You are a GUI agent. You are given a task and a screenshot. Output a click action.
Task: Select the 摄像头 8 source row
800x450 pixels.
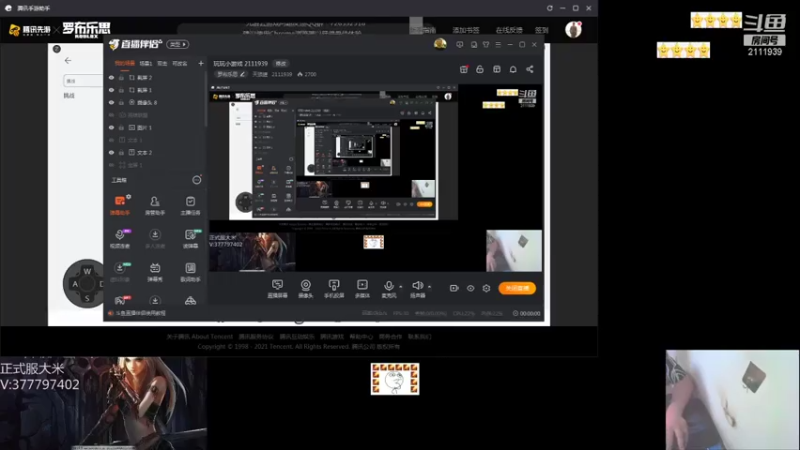point(156,103)
